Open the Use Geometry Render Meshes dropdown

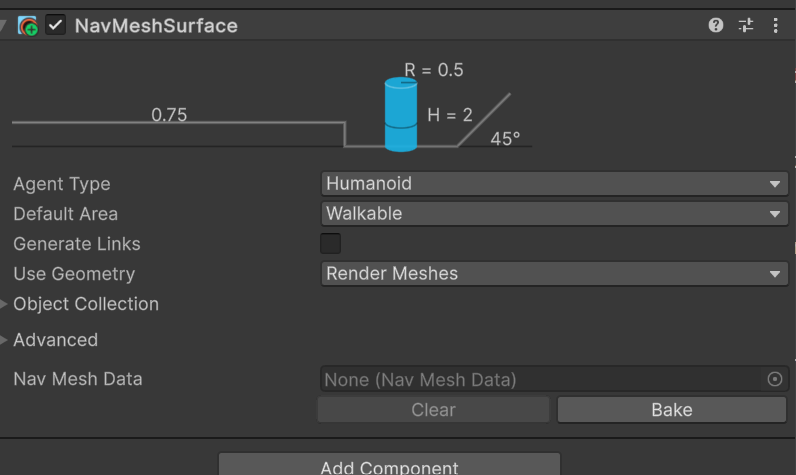click(555, 274)
